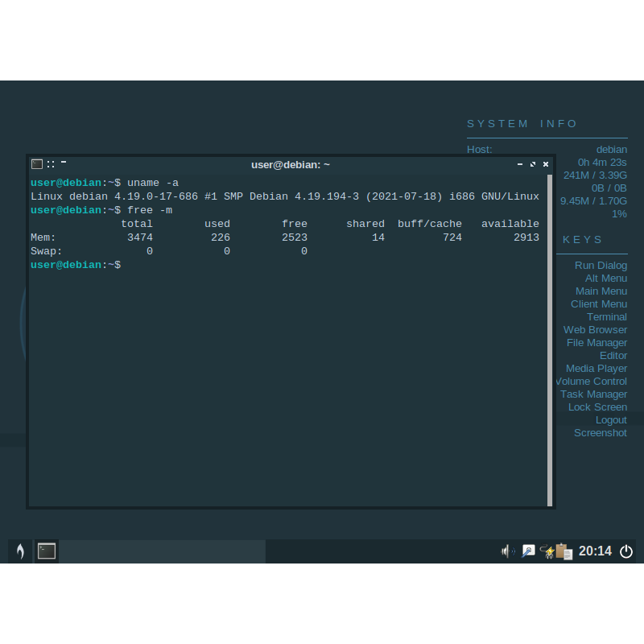The width and height of the screenshot is (644, 644).
Task: Open the screen capture tool tray icon
Action: pyautogui.click(x=527, y=551)
